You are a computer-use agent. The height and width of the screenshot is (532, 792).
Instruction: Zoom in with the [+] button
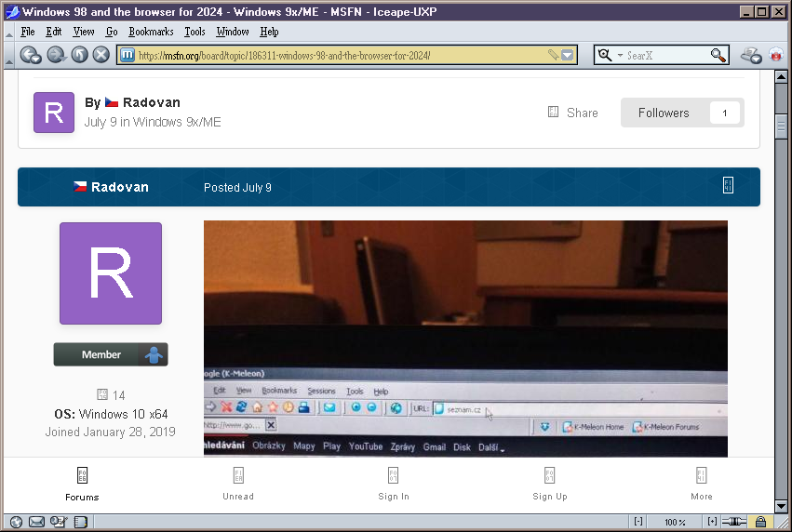point(712,522)
